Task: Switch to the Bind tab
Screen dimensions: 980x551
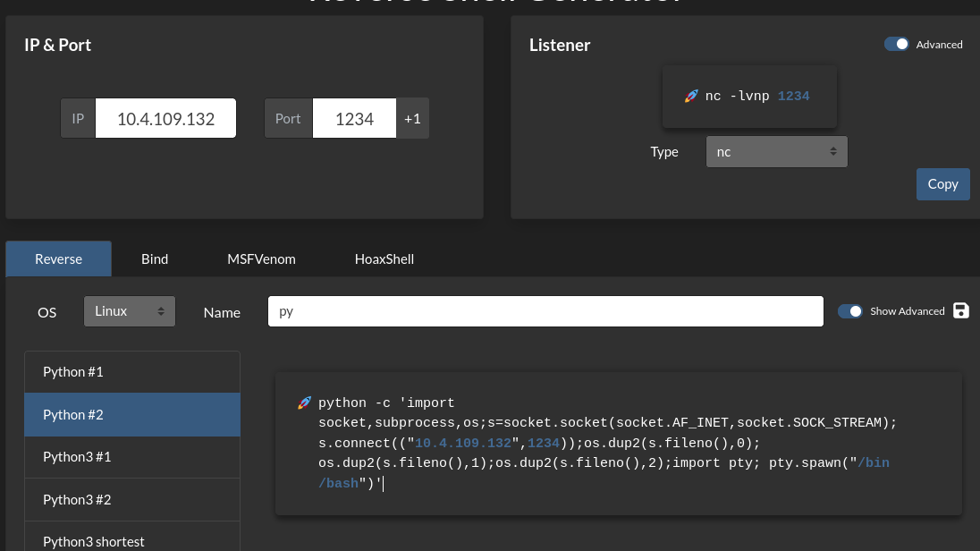Action: point(155,259)
